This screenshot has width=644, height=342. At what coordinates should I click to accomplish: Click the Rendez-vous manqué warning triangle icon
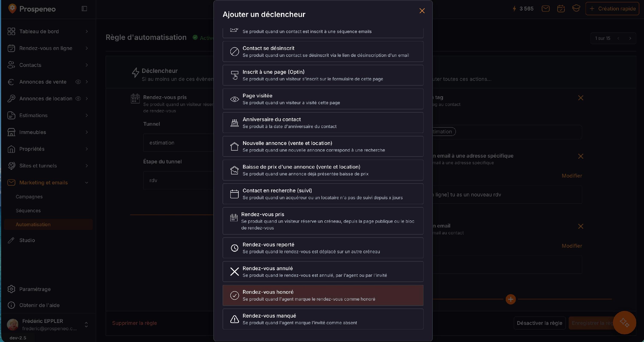coord(234,319)
